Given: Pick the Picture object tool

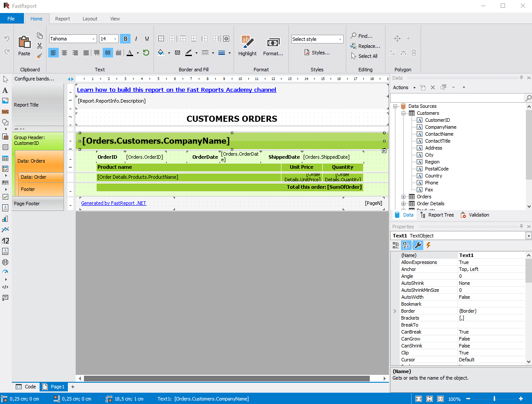Looking at the screenshot, I should 5,101.
